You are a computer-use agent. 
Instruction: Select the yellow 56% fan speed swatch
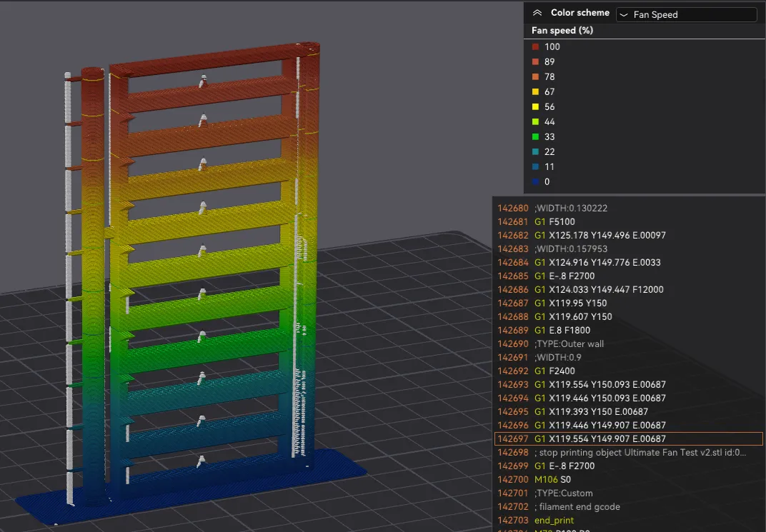click(x=535, y=107)
